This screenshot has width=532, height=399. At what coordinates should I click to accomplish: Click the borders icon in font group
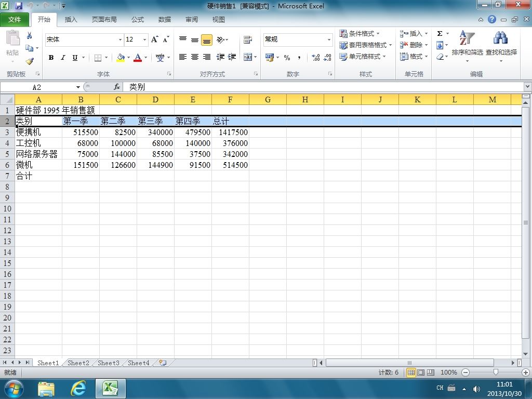(98, 58)
